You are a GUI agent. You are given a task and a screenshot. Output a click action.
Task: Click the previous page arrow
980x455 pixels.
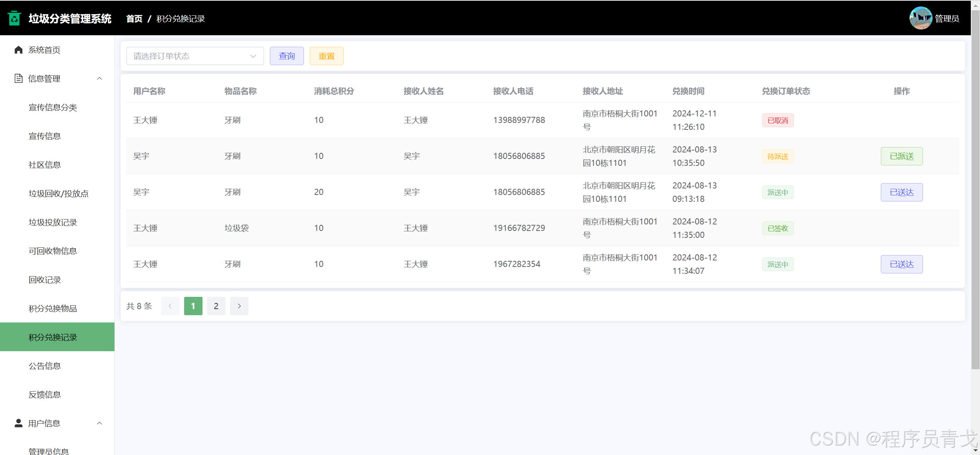[170, 306]
